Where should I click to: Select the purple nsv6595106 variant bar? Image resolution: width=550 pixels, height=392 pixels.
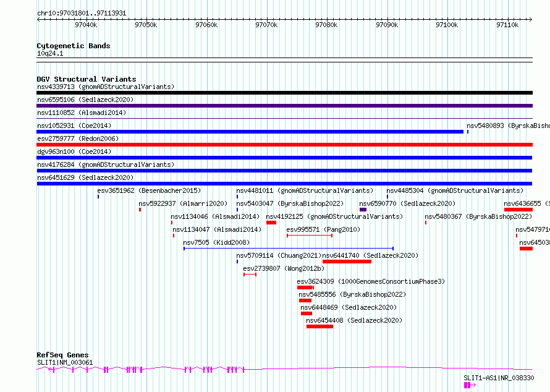click(284, 106)
